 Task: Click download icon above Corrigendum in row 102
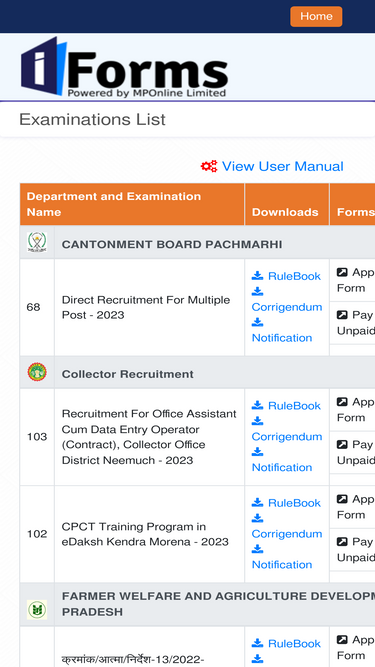(257, 518)
